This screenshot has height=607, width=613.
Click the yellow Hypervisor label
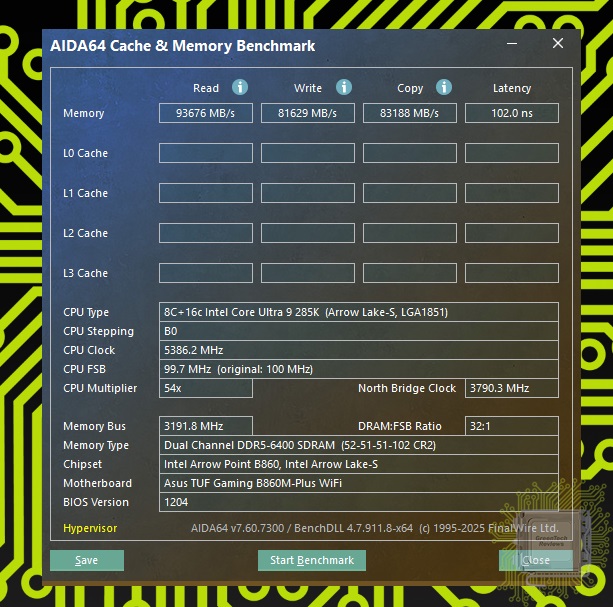[90, 528]
